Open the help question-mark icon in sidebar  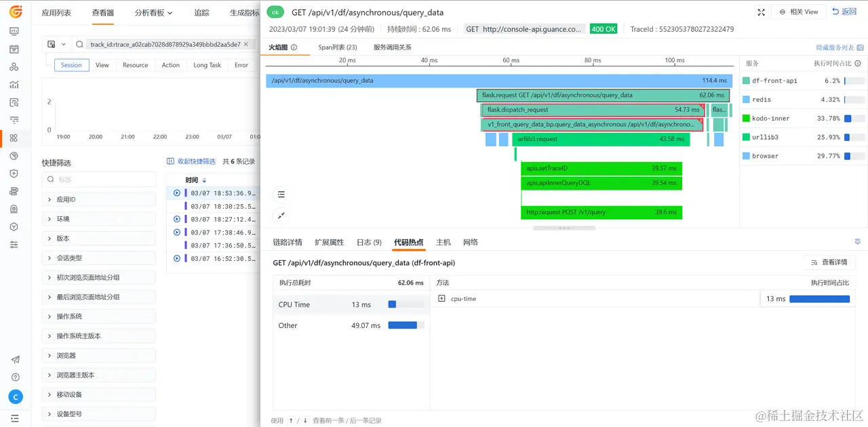[15, 378]
